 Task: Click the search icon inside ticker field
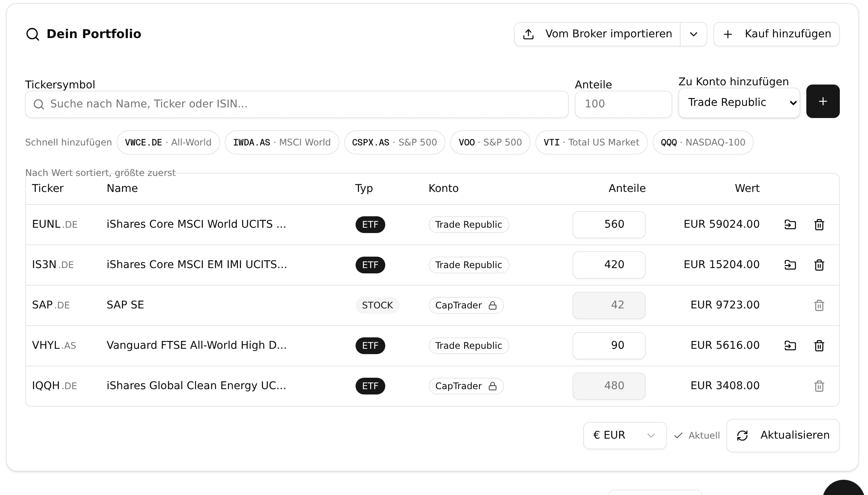pyautogui.click(x=39, y=104)
